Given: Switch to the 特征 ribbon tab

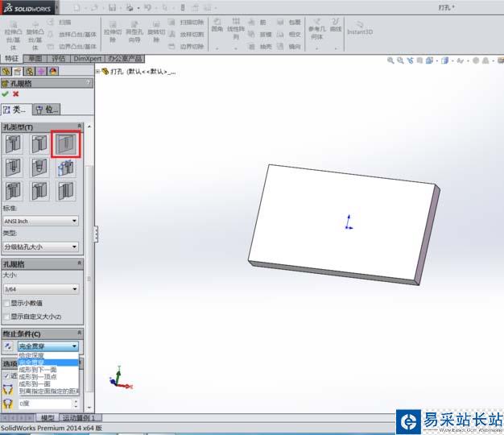Looking at the screenshot, I should [x=11, y=59].
